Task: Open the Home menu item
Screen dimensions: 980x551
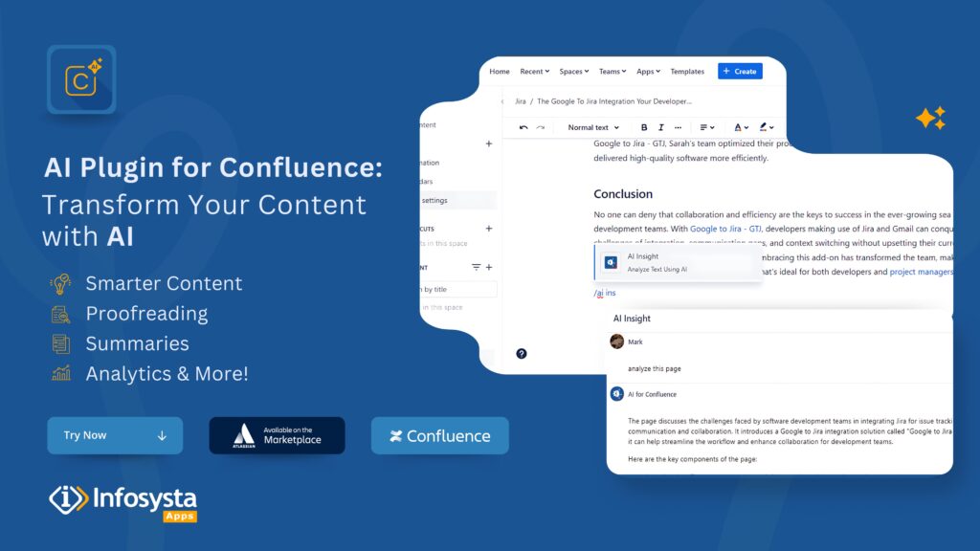Action: coord(500,71)
